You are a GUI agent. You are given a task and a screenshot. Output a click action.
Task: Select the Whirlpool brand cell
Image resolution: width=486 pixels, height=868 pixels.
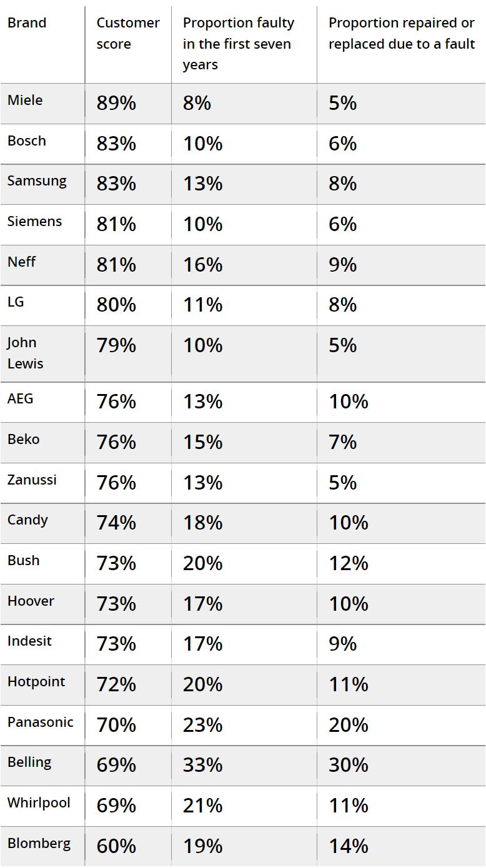39,803
